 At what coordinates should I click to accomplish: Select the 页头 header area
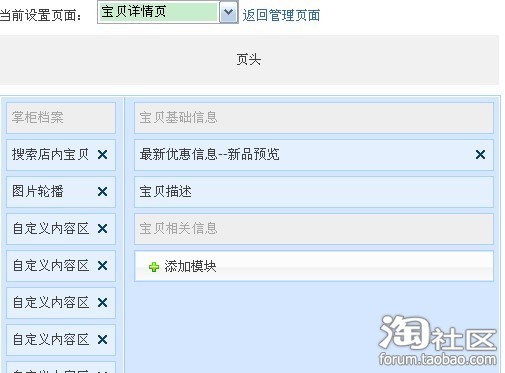(249, 60)
